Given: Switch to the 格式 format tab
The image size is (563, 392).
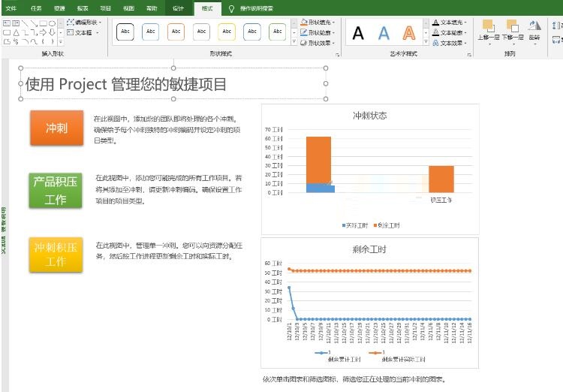Looking at the screenshot, I should point(207,8).
